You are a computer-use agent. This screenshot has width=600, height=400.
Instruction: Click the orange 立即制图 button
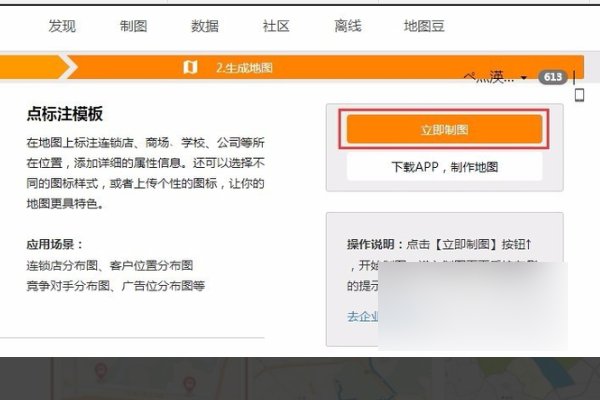[x=444, y=129]
